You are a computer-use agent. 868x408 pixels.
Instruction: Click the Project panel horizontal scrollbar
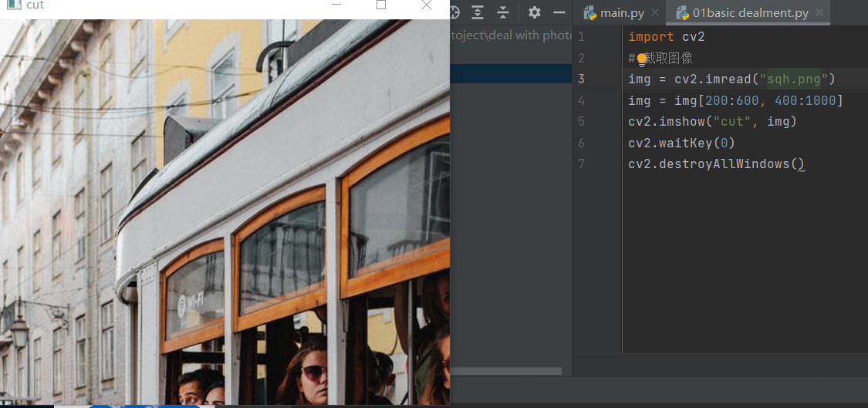[x=506, y=372]
